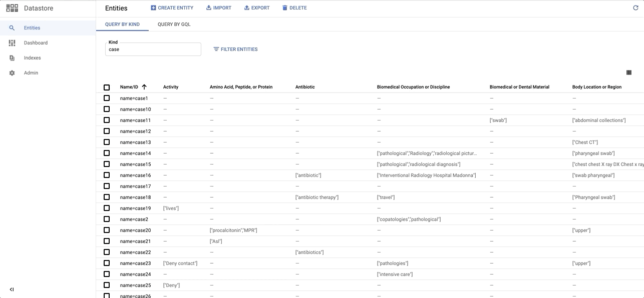Delete selected entities
644x298 pixels.
click(294, 8)
